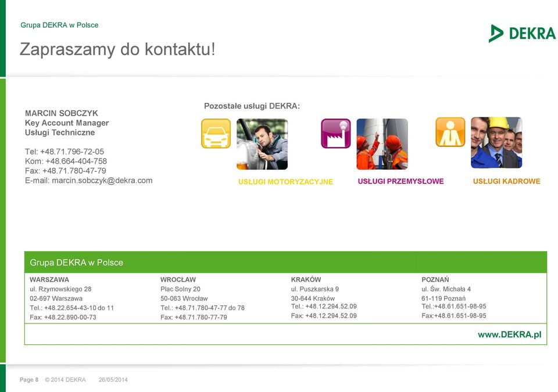The width and height of the screenshot is (558, 392).
Task: Open the www.DEKRA.pl link
Action: pyautogui.click(x=509, y=335)
